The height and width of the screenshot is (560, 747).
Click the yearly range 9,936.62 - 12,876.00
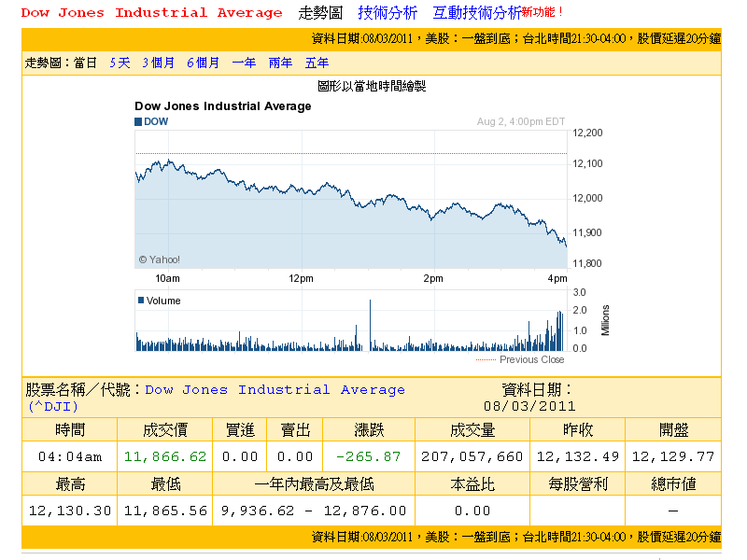pyautogui.click(x=314, y=511)
